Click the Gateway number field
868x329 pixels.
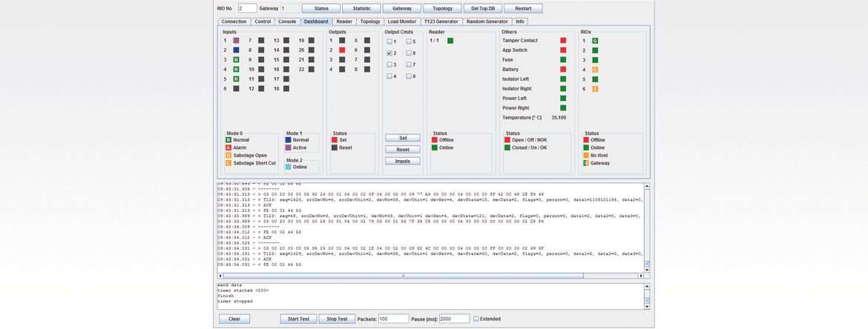click(x=290, y=8)
